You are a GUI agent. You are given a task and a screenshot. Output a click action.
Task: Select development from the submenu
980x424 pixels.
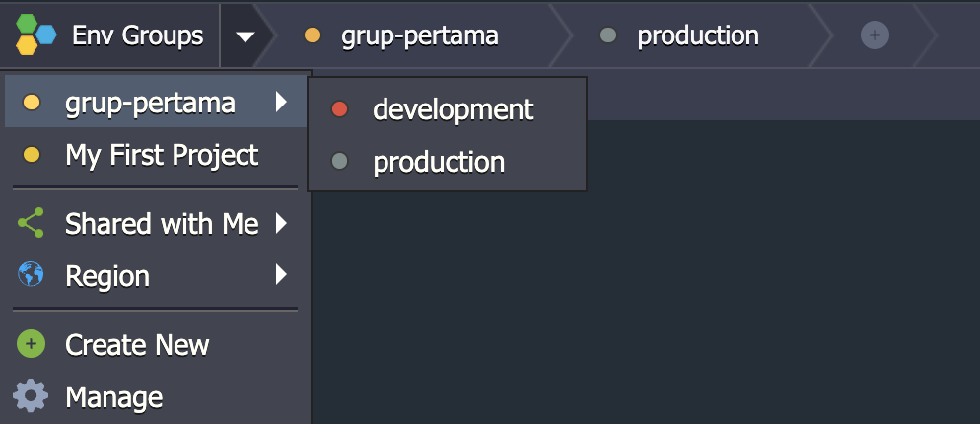[447, 110]
